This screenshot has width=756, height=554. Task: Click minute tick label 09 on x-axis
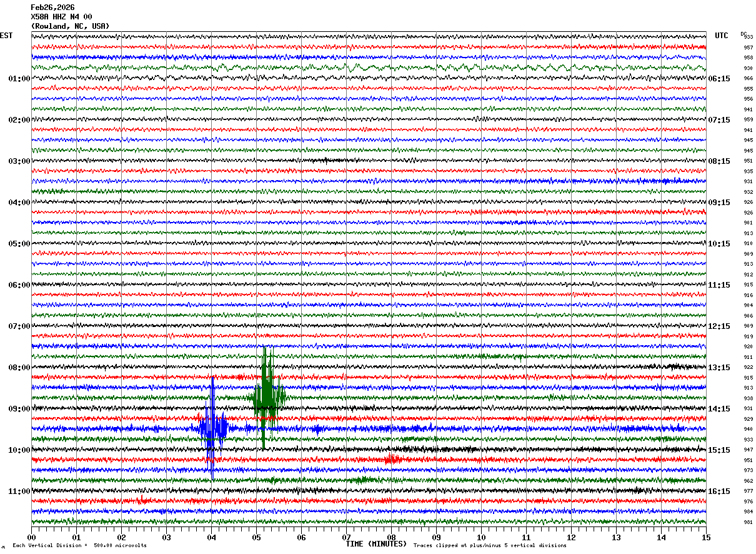[x=436, y=537]
